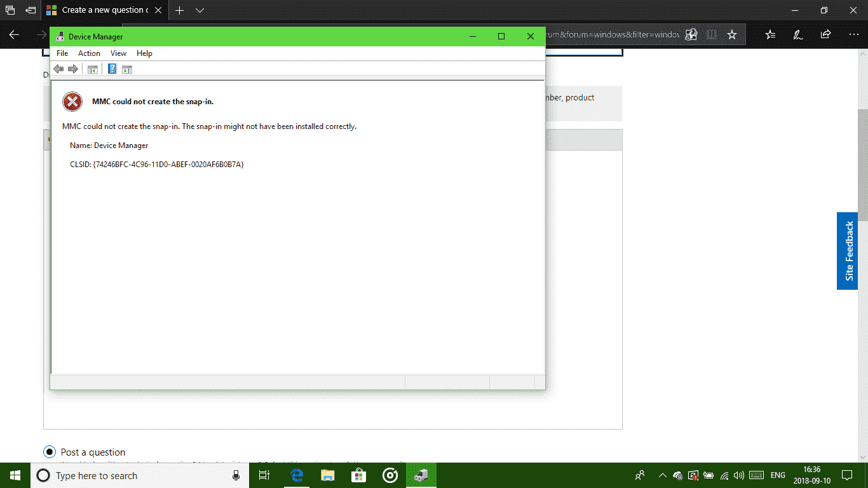Select the CLSID text line

[157, 164]
